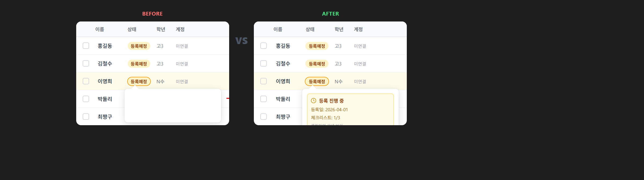Check the checkbox next to 홍길동 in AFTER table
This screenshot has height=180, width=644.
pos(263,46)
